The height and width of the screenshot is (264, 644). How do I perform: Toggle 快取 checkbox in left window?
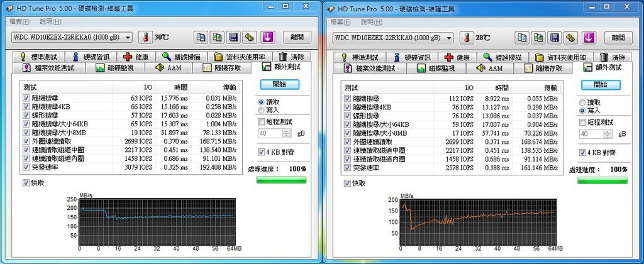tap(26, 183)
